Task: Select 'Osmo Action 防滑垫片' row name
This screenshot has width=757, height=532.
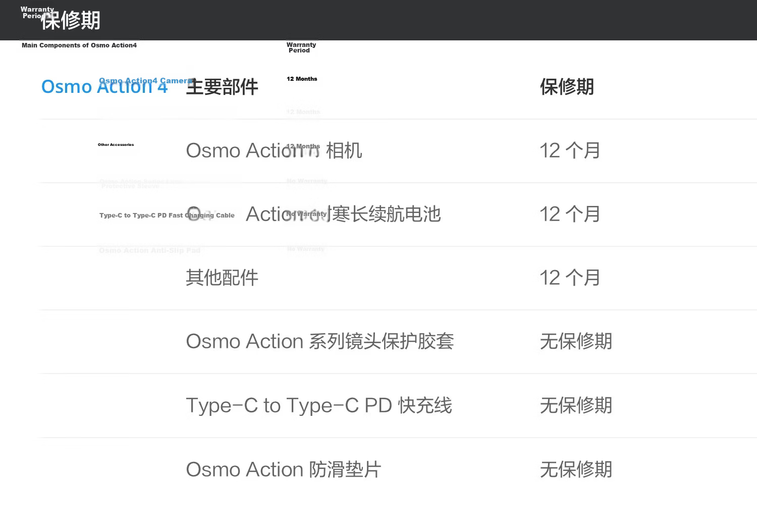Action: coord(284,469)
